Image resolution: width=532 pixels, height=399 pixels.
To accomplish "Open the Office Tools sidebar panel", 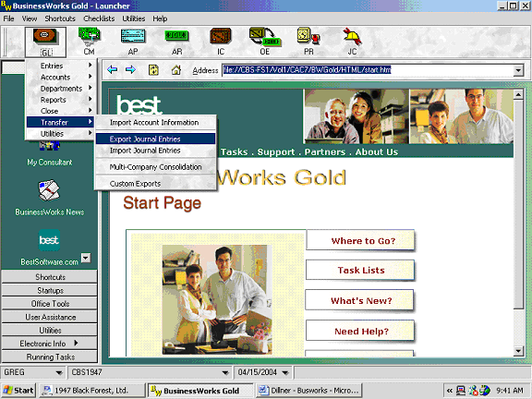I will coord(50,304).
